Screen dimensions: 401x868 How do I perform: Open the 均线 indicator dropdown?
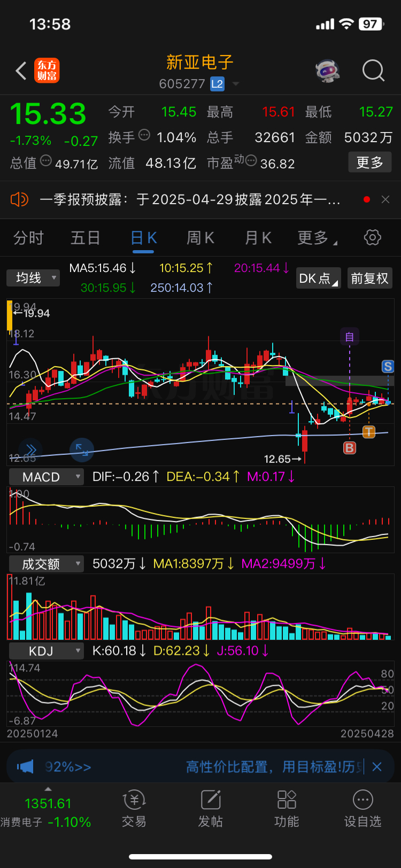click(33, 278)
